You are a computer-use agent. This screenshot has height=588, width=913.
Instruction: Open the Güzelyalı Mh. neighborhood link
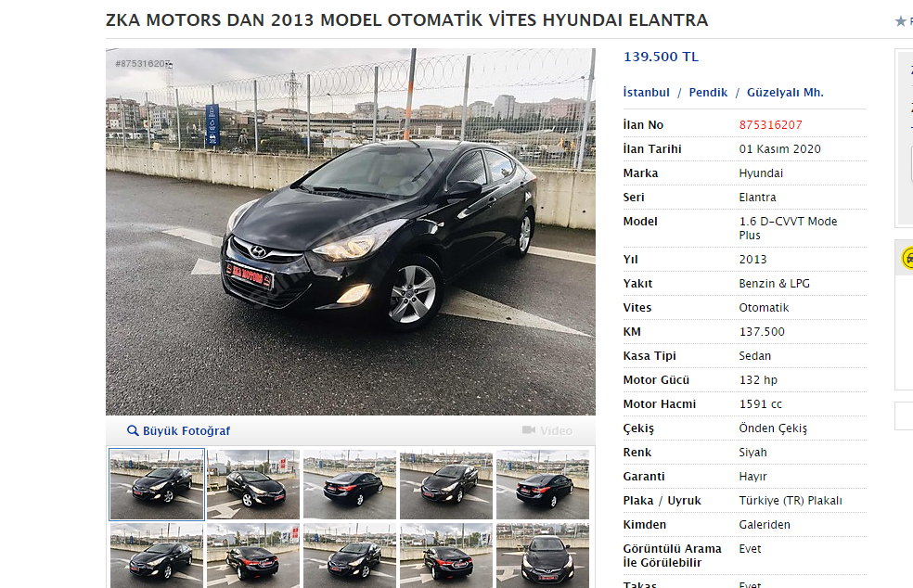pos(785,93)
